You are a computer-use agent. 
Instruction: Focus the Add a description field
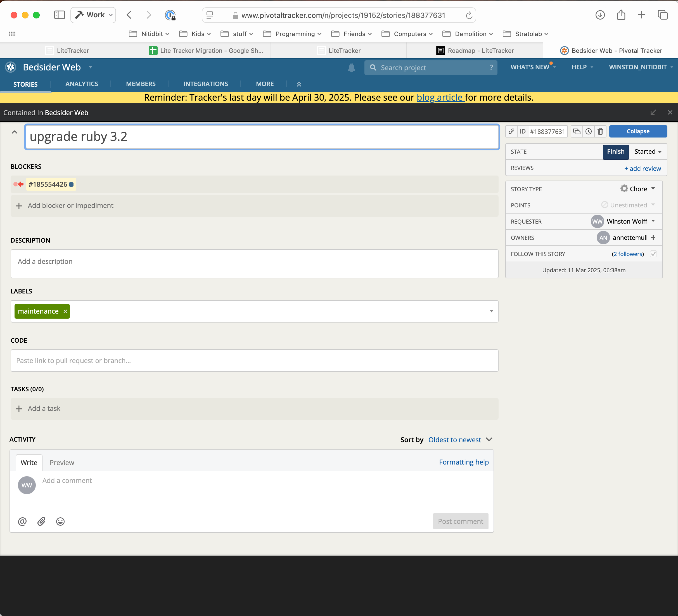(254, 264)
